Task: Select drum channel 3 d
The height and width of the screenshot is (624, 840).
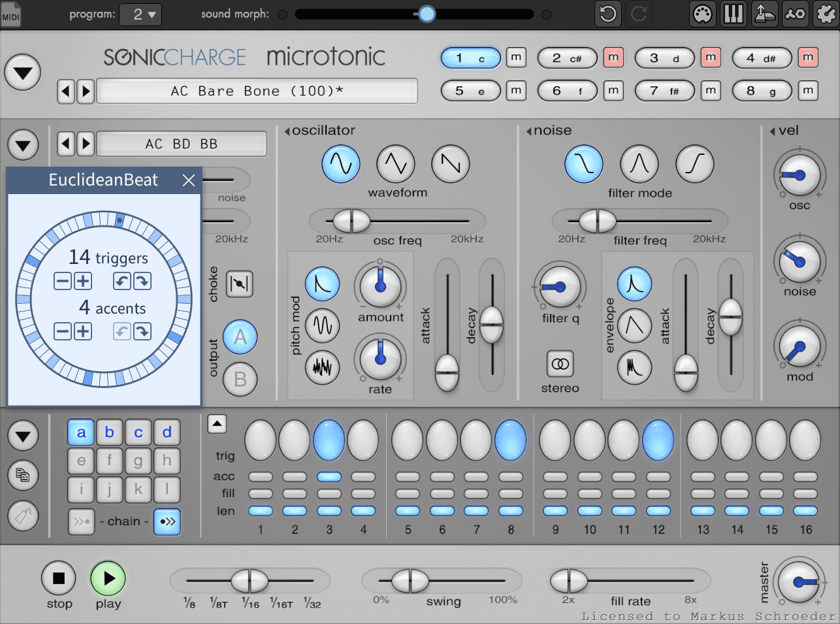Action: click(665, 58)
